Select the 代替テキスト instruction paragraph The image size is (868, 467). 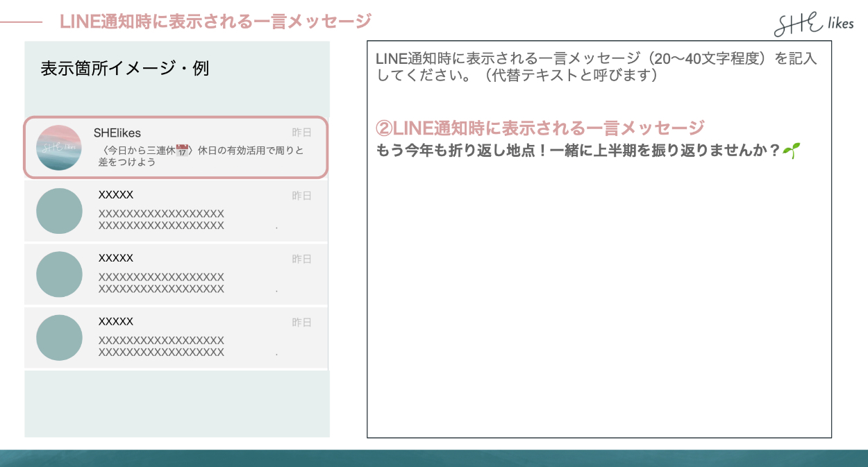[596, 67]
